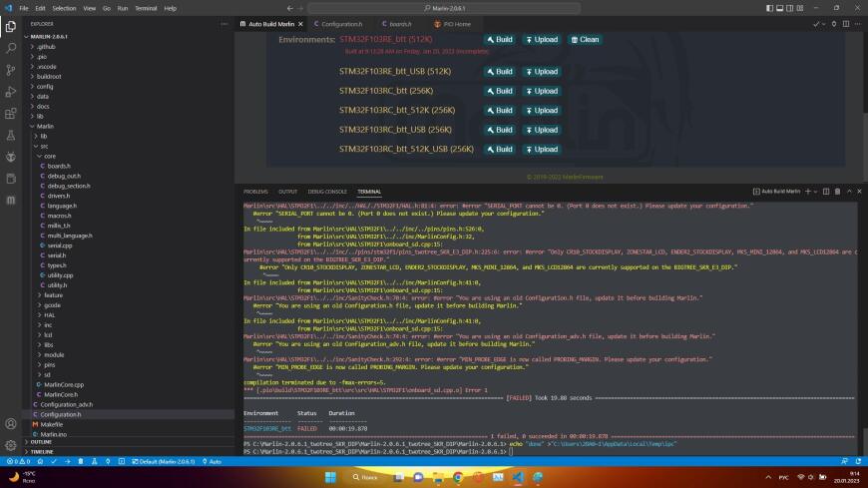Switch to the Output panel tab
Screen dimensions: 868x488
287,191
